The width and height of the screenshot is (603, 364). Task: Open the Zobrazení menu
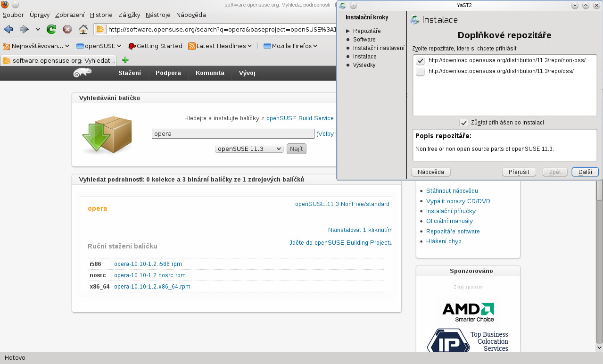click(70, 15)
